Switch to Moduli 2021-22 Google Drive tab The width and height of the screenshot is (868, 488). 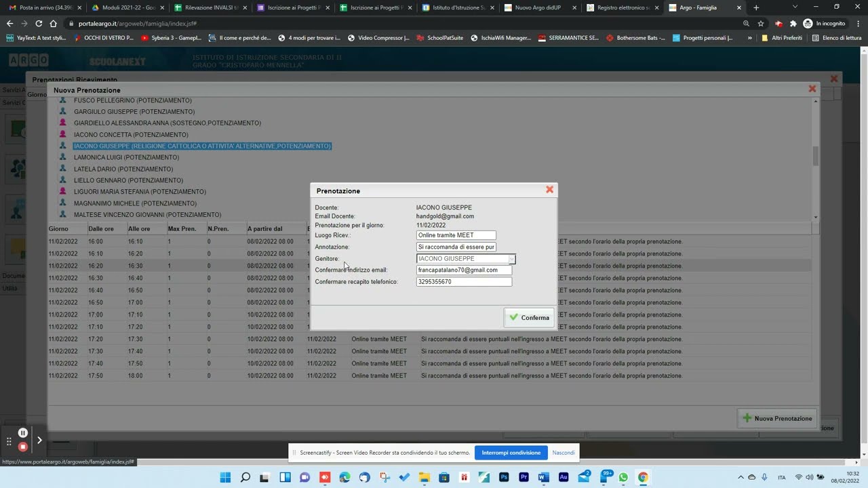click(x=127, y=7)
